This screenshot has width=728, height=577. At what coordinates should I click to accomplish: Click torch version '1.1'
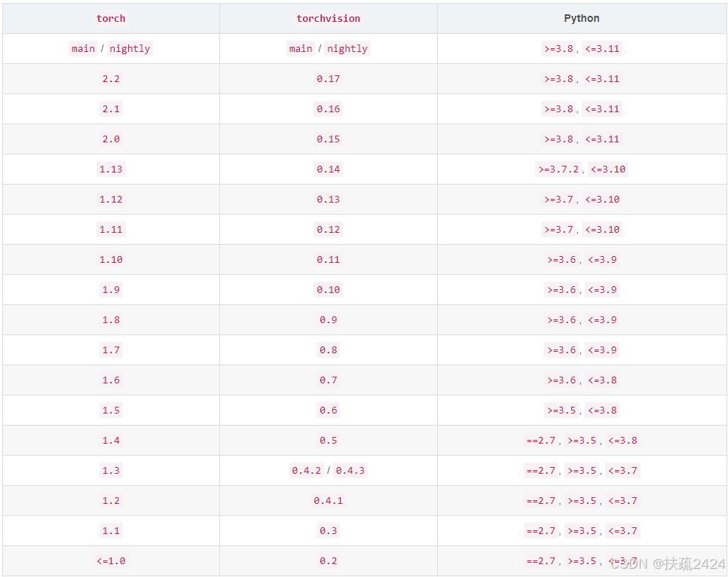[111, 532]
